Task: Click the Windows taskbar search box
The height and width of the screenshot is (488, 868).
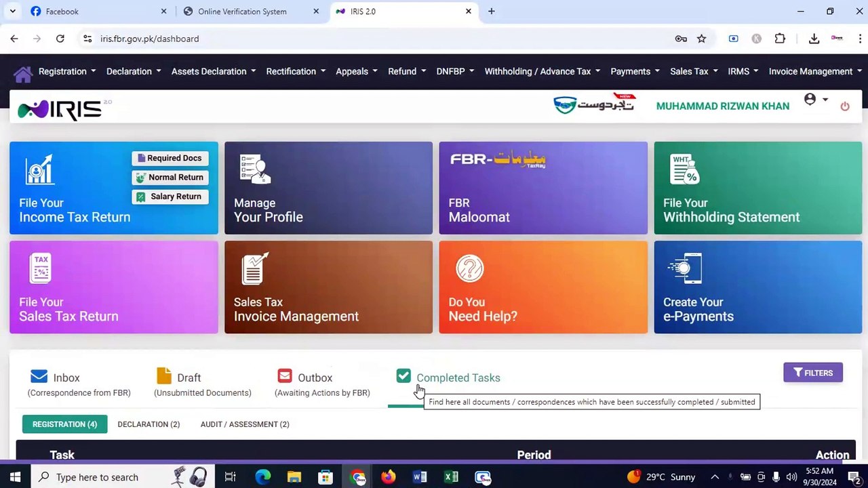Action: [x=122, y=477]
